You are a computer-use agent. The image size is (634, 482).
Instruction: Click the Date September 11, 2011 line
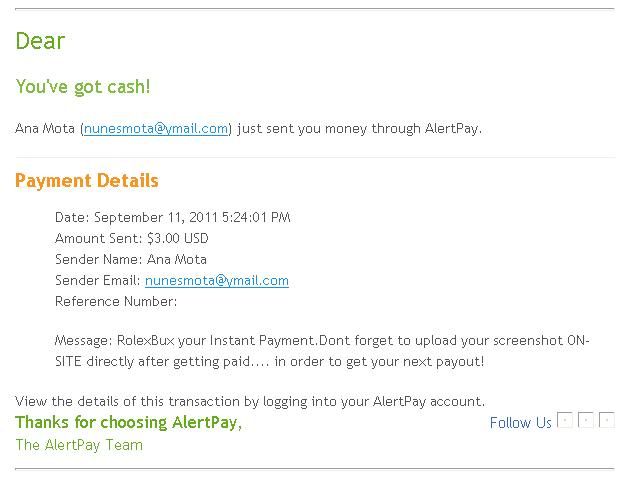point(173,217)
